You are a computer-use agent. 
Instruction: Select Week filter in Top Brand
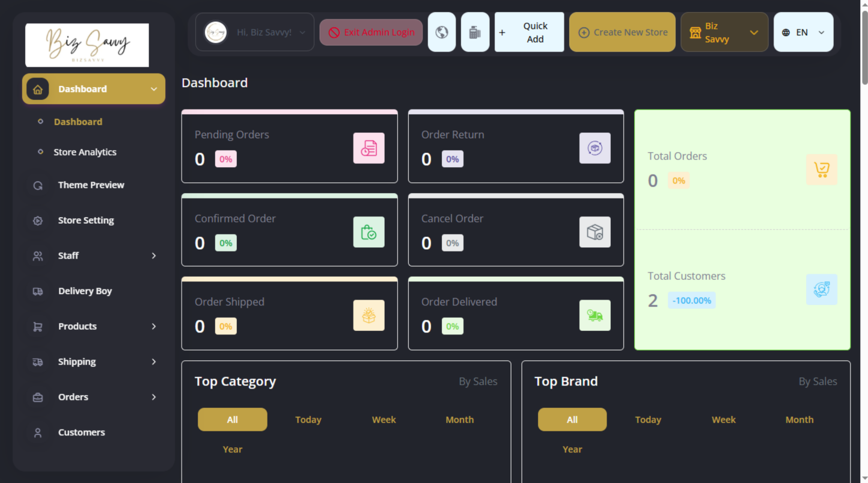click(x=723, y=420)
